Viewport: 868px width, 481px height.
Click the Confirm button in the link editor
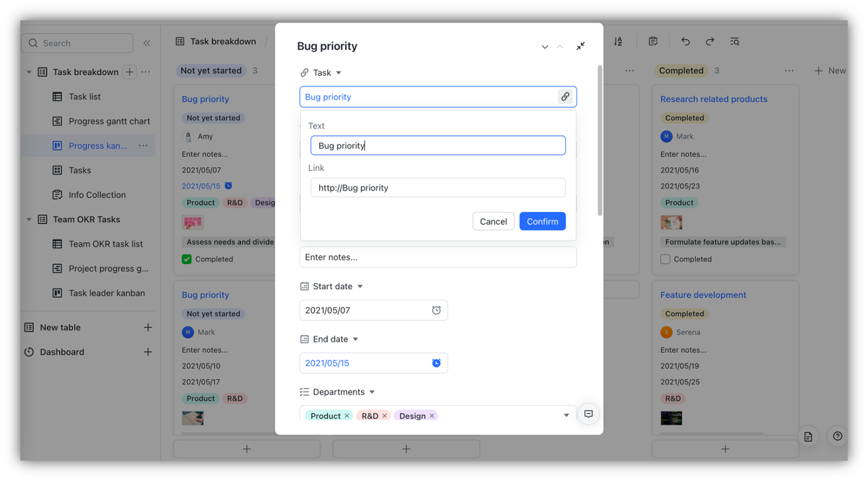pyautogui.click(x=542, y=221)
